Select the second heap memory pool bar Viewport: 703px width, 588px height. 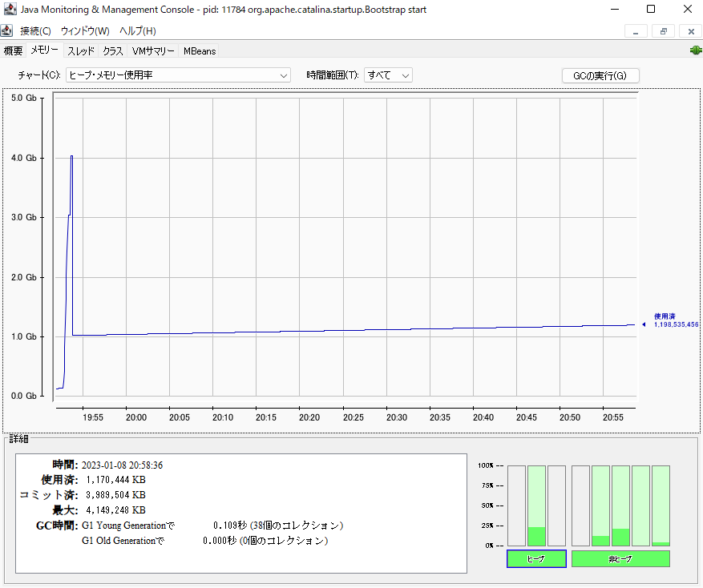point(536,506)
